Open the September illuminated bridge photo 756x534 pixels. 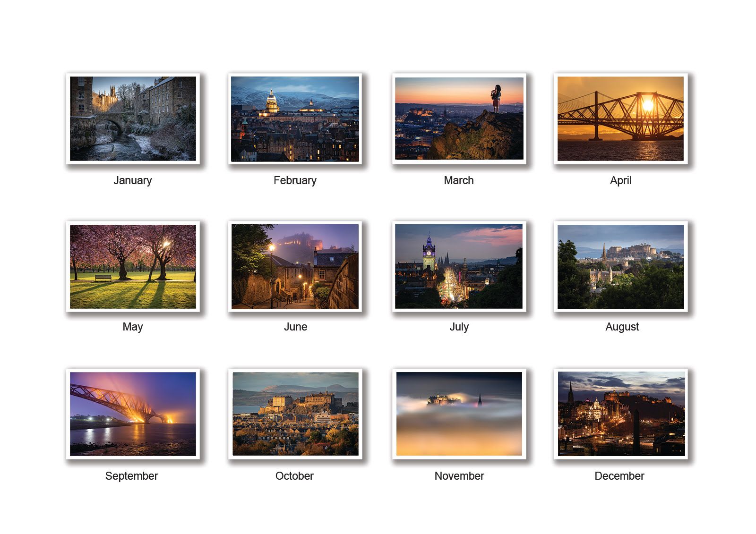click(133, 414)
